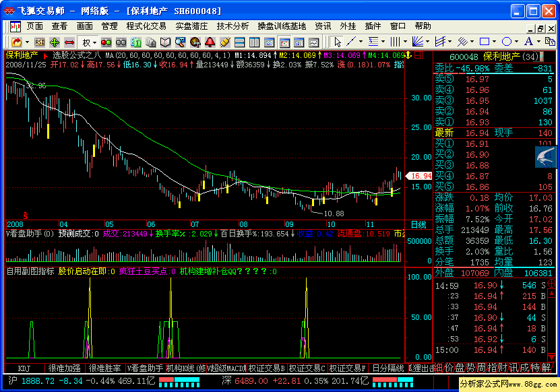Image resolution: width=560 pixels, height=392 pixels.
Task: Open the book icon in toolbar
Action: [x=165, y=42]
